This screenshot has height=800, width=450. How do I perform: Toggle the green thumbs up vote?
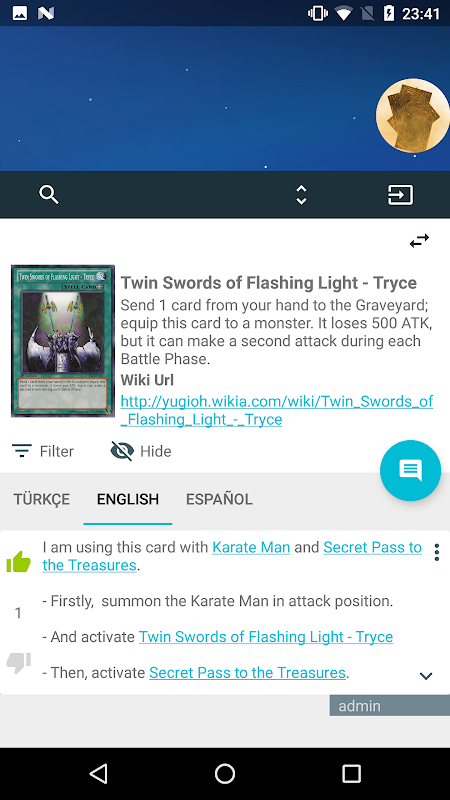coord(18,561)
